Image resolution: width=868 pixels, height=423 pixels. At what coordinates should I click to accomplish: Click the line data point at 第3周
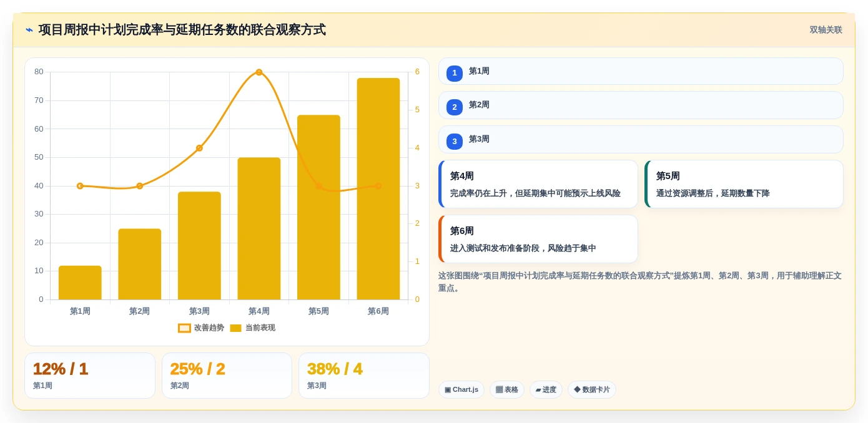(x=199, y=148)
